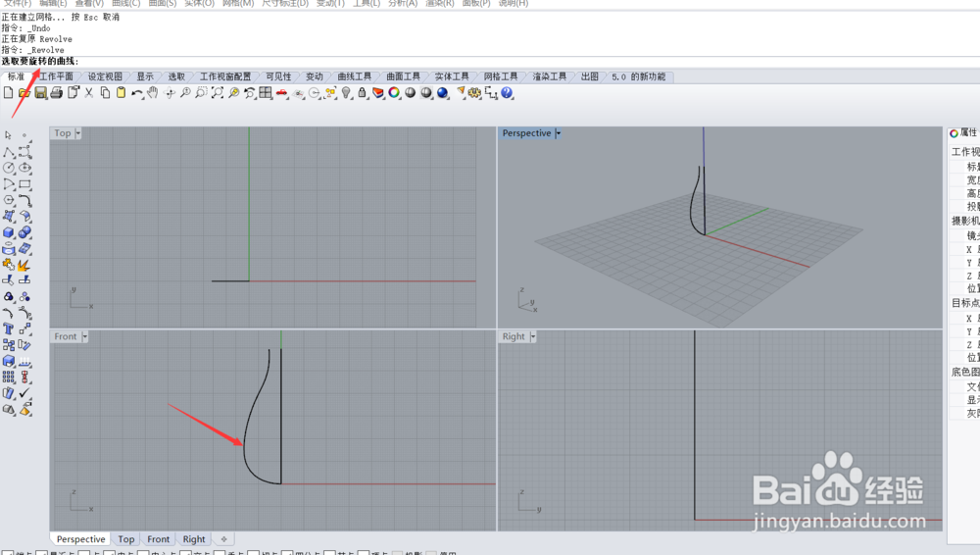
Task: Click the blue sphere Render icon
Action: [443, 93]
